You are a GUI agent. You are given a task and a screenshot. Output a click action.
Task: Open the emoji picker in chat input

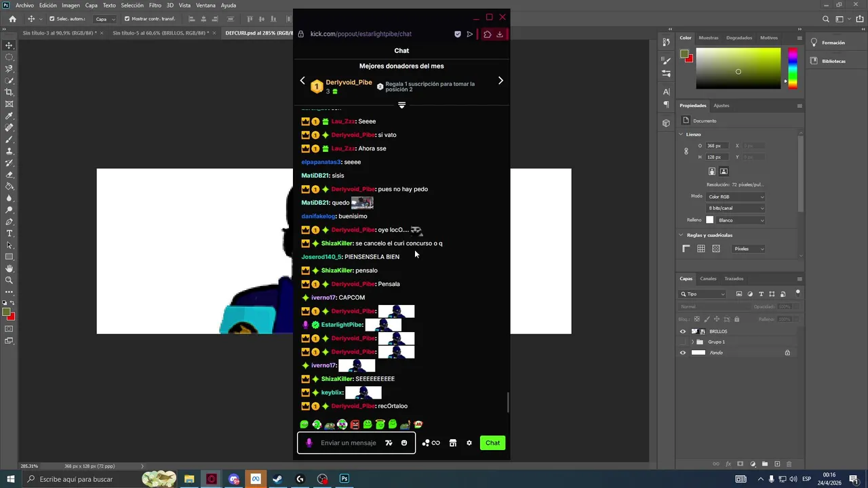[x=403, y=443]
